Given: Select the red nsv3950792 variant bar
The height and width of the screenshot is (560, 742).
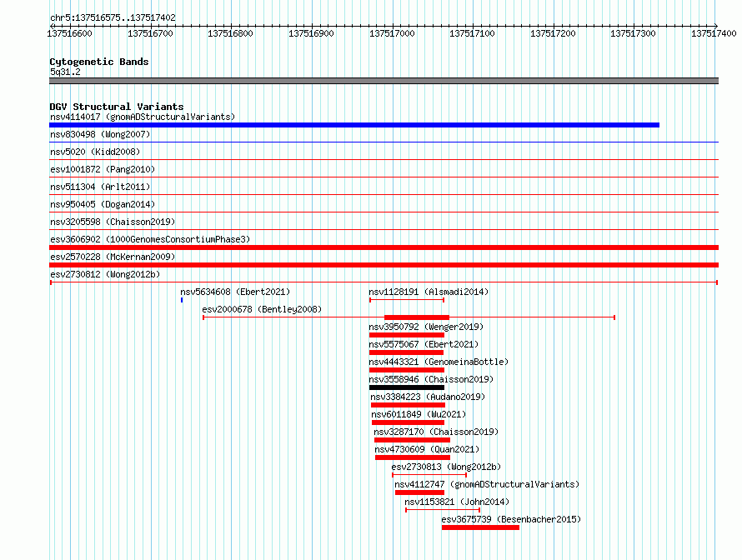Looking at the screenshot, I should 407,335.
